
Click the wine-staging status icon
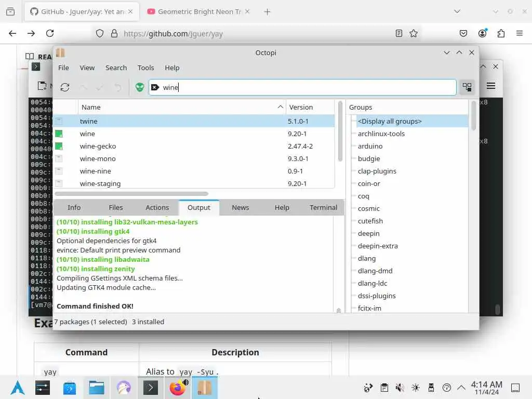click(x=59, y=183)
